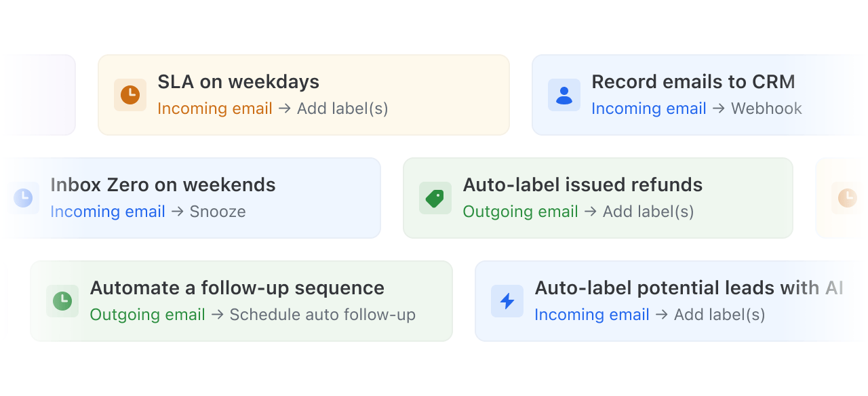Click the Snooze action text

coord(218,212)
